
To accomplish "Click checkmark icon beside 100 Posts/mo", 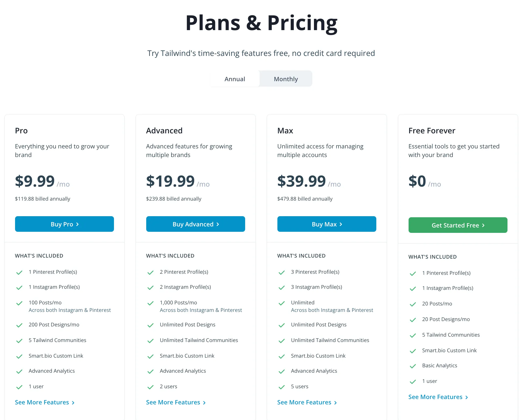I will coord(19,303).
